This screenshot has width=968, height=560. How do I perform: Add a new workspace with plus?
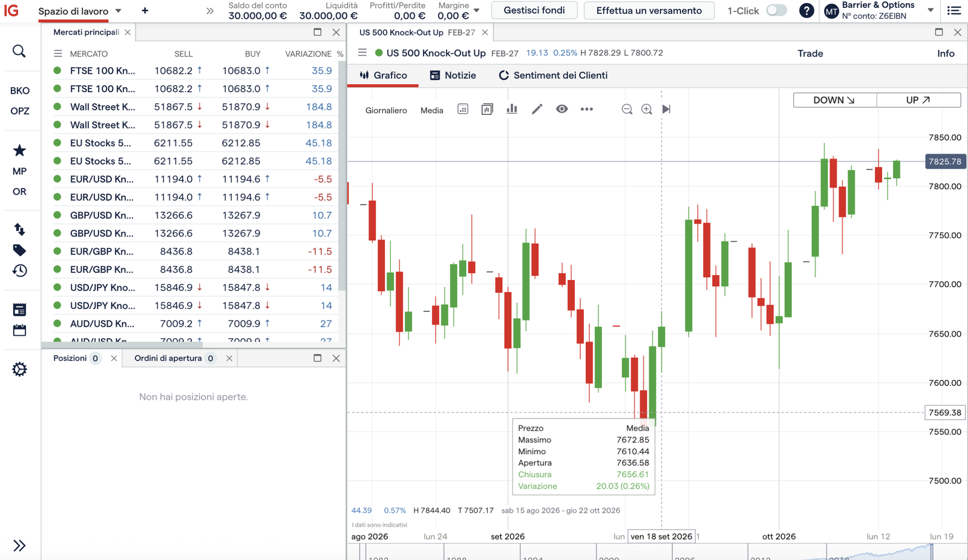point(145,11)
